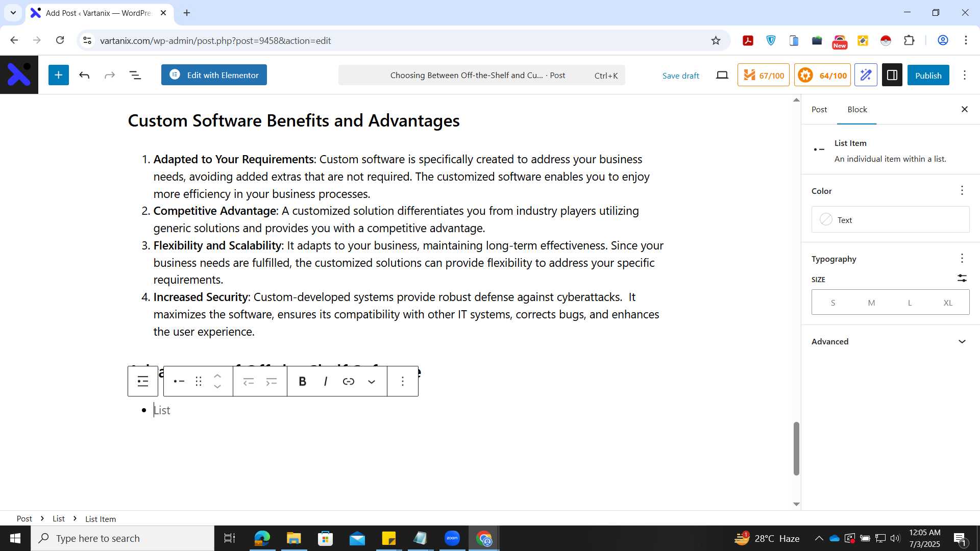Pick the Text color swatch
The height and width of the screenshot is (551, 980).
click(890, 220)
